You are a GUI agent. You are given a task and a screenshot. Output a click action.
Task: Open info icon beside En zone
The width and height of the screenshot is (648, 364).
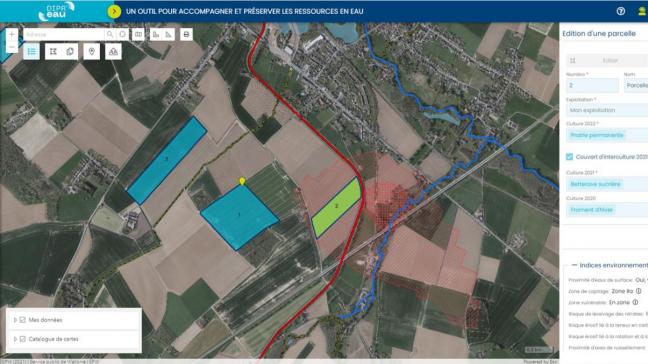point(635,302)
